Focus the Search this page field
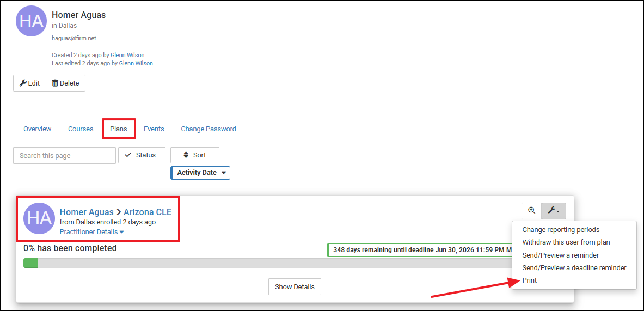The width and height of the screenshot is (644, 311). tap(64, 156)
